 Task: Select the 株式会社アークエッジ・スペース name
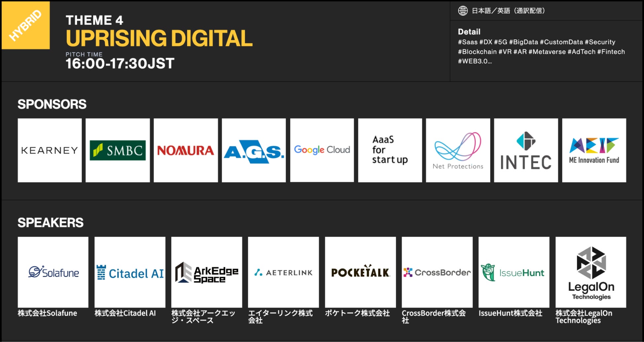(203, 317)
